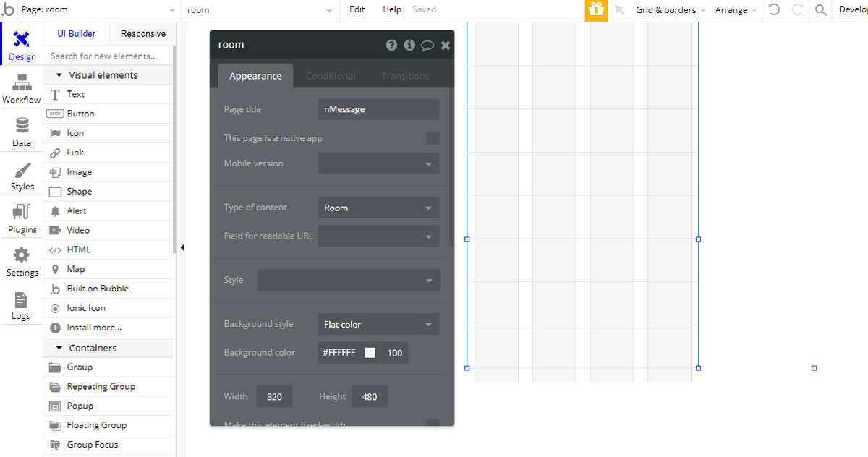Image resolution: width=868 pixels, height=457 pixels.
Task: Select the Image element
Action: point(109,172)
